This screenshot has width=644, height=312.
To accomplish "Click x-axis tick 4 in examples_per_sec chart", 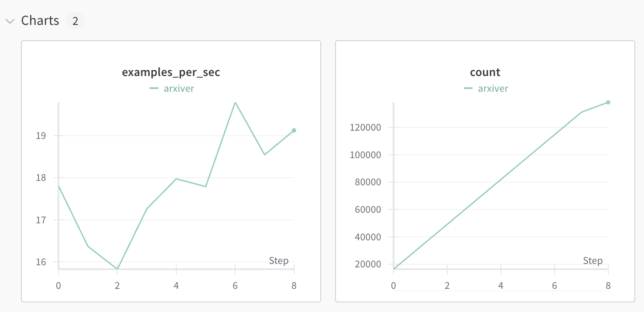I will click(176, 285).
